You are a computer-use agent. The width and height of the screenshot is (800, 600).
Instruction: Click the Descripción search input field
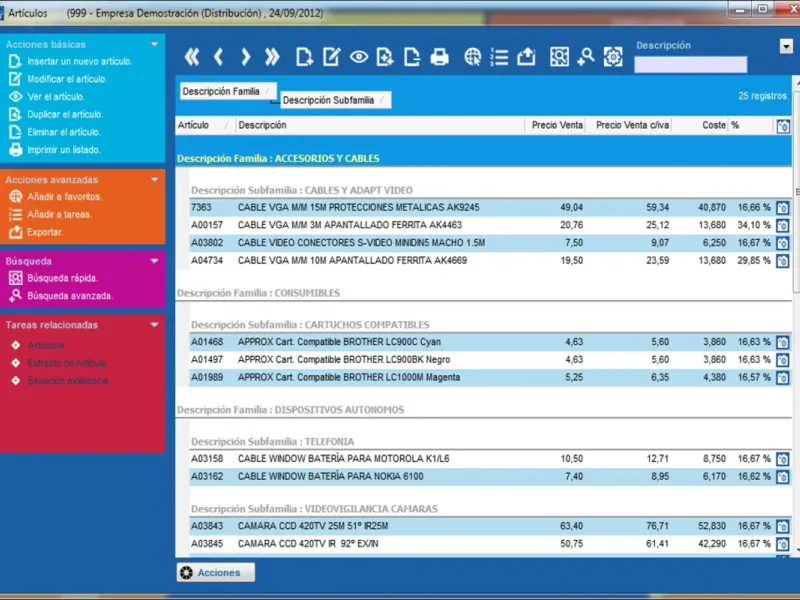(x=690, y=65)
